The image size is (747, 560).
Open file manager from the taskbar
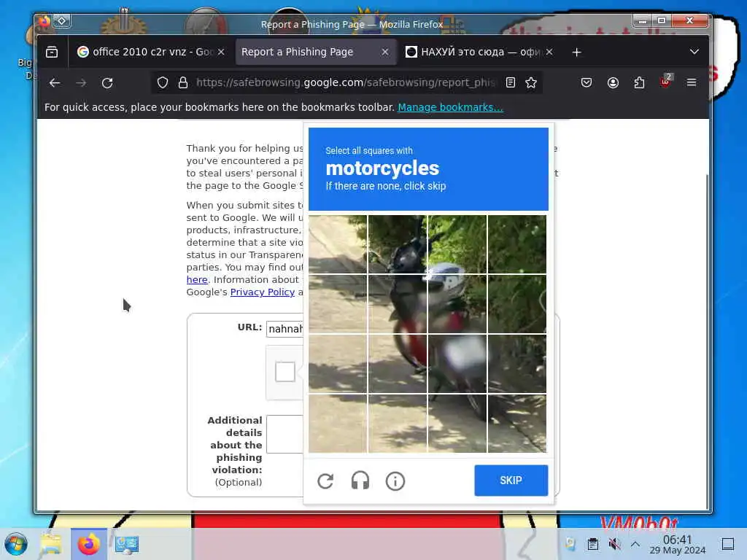pos(51,544)
